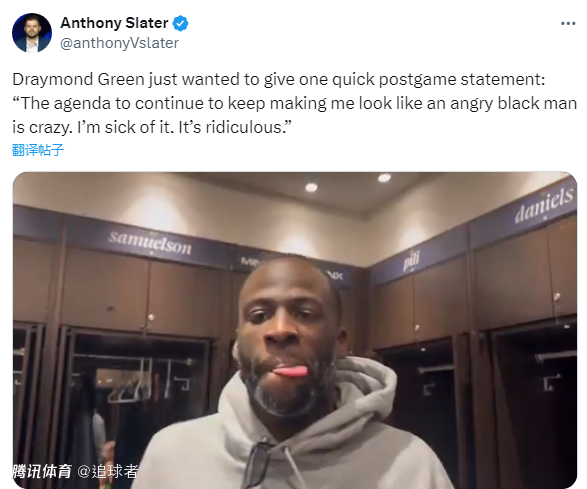587x489 pixels.
Task: Click the Anthony Slater display name
Action: tap(114, 23)
